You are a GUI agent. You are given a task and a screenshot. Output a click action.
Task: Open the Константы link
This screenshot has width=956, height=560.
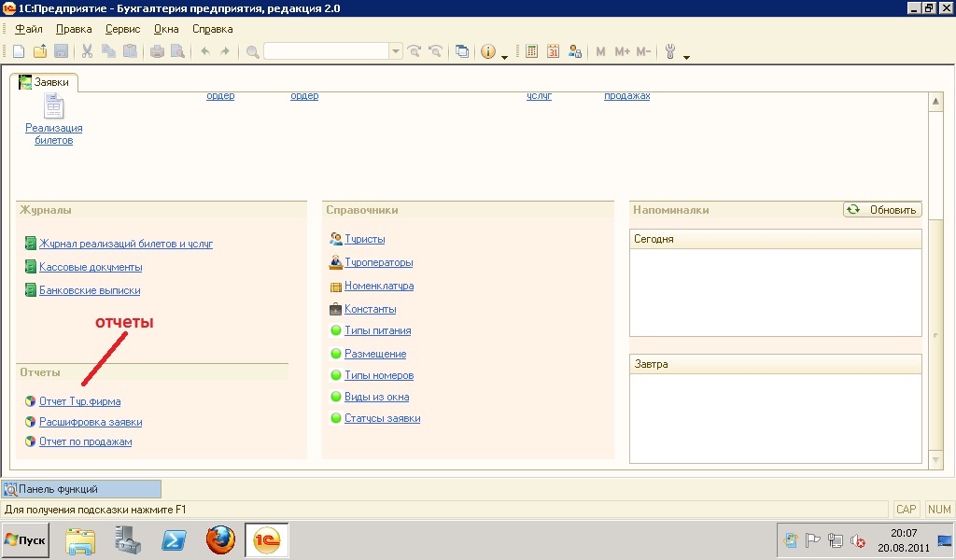coord(370,309)
